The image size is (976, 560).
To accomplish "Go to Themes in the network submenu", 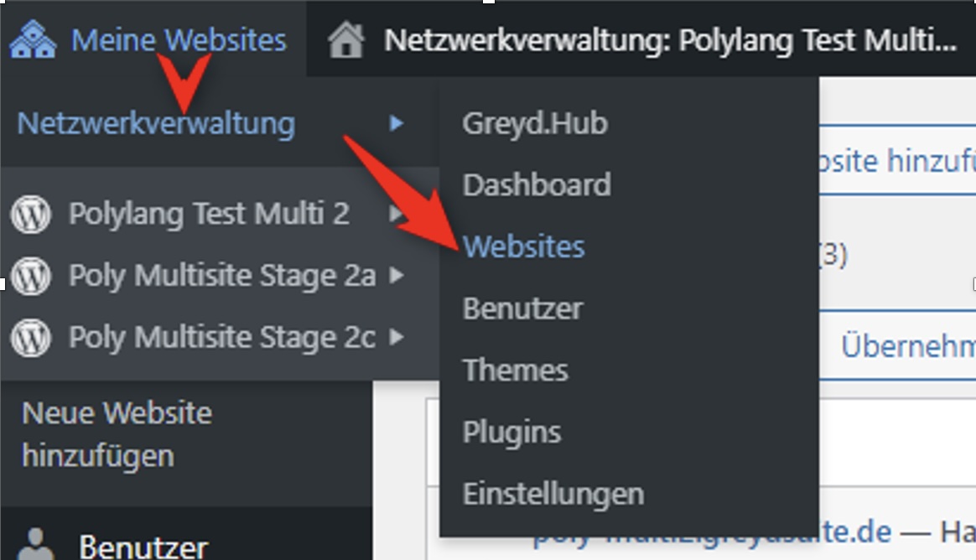I will pyautogui.click(x=515, y=370).
